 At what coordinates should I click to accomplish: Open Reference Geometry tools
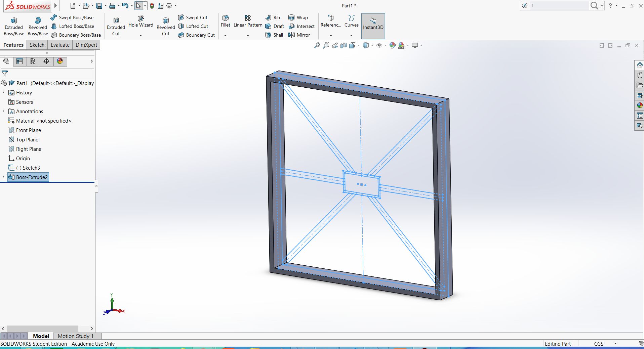331,21
